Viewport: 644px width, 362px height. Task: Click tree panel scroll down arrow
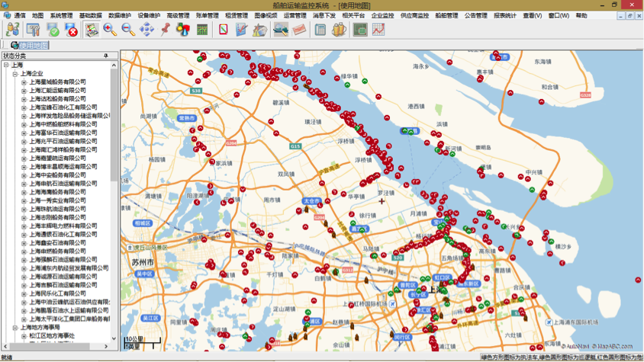point(114,338)
